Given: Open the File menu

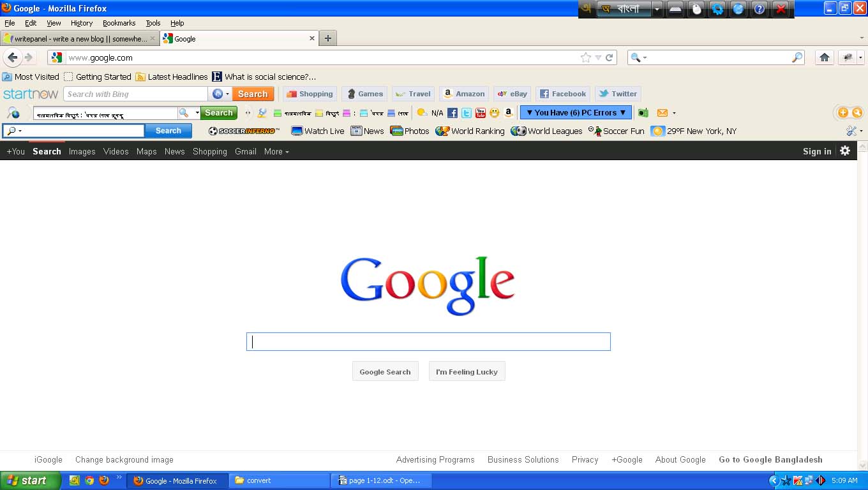Looking at the screenshot, I should (x=10, y=23).
